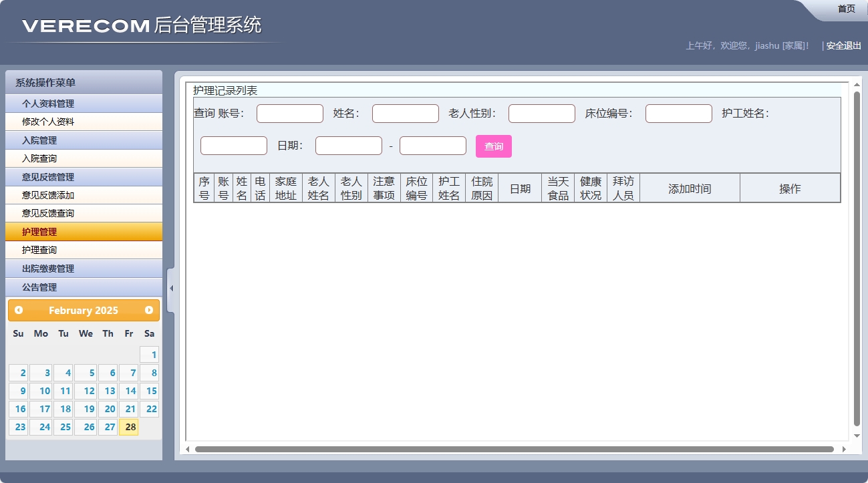Go to previous month in the calendar
The height and width of the screenshot is (483, 868).
click(19, 310)
